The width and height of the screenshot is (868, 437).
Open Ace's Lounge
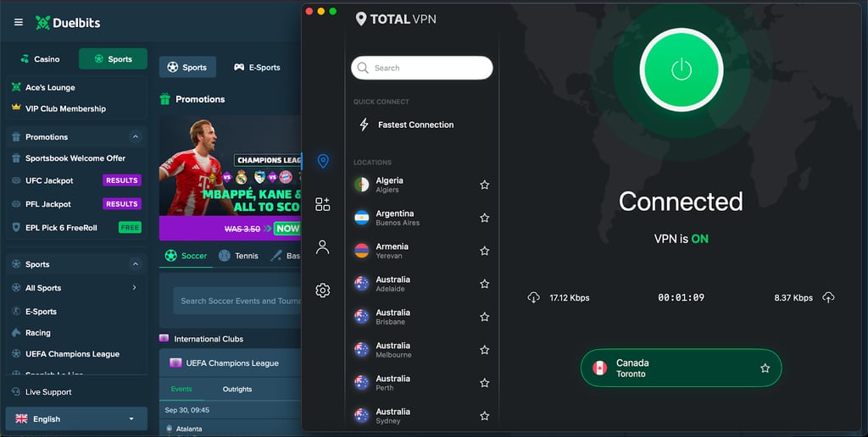click(50, 87)
